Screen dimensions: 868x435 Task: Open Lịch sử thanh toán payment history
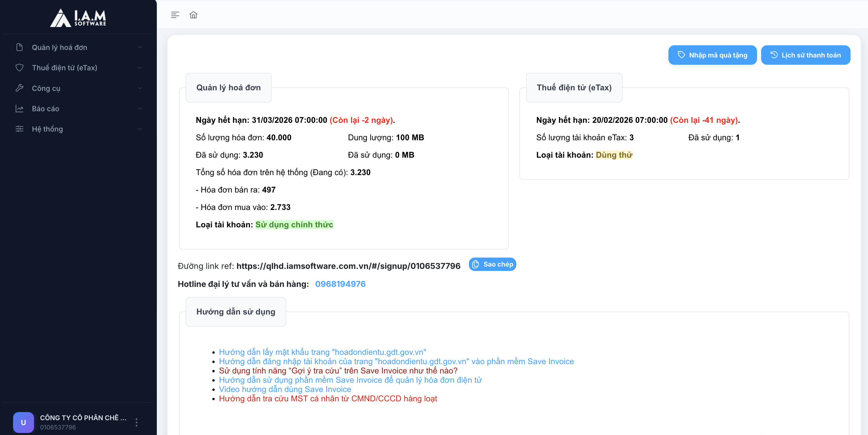tap(805, 55)
